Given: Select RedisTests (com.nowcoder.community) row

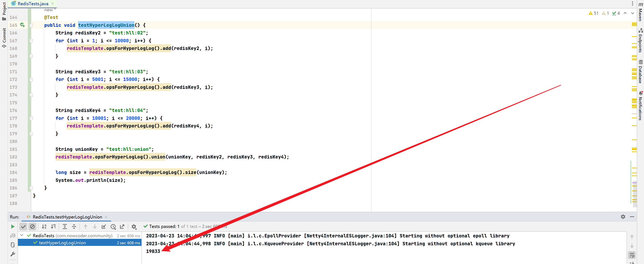Looking at the screenshot, I should coord(80,235).
